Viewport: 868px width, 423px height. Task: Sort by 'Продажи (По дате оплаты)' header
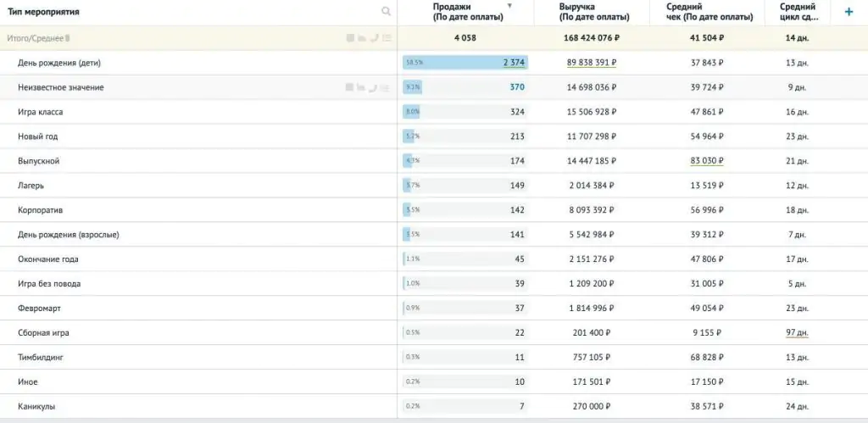[x=468, y=12]
